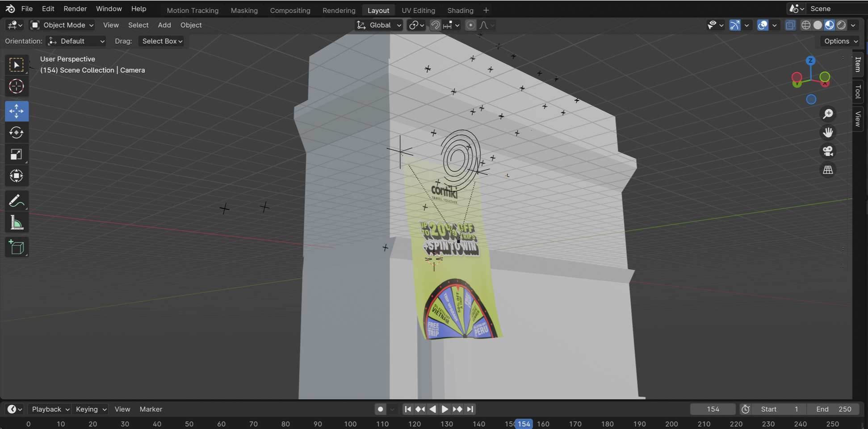Screen dimensions: 868x429
Task: Click the scene browse icon
Action: (797, 8)
